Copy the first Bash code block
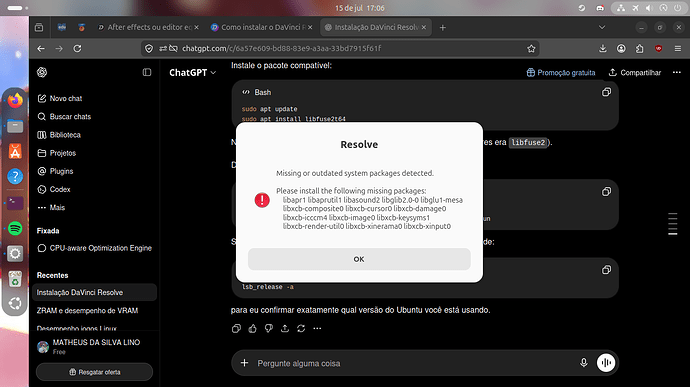The image size is (690, 387). point(606,92)
